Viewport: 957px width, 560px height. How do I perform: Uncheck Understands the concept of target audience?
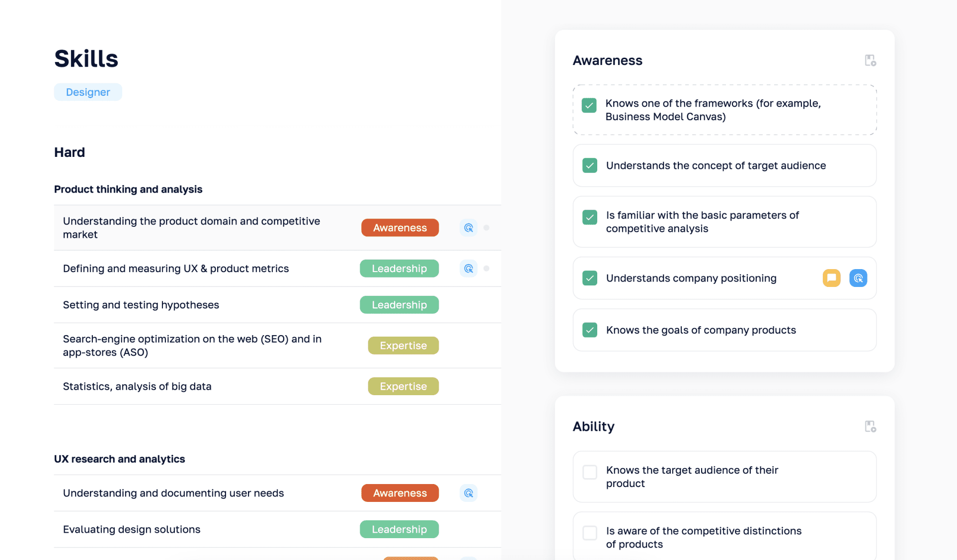click(x=589, y=165)
